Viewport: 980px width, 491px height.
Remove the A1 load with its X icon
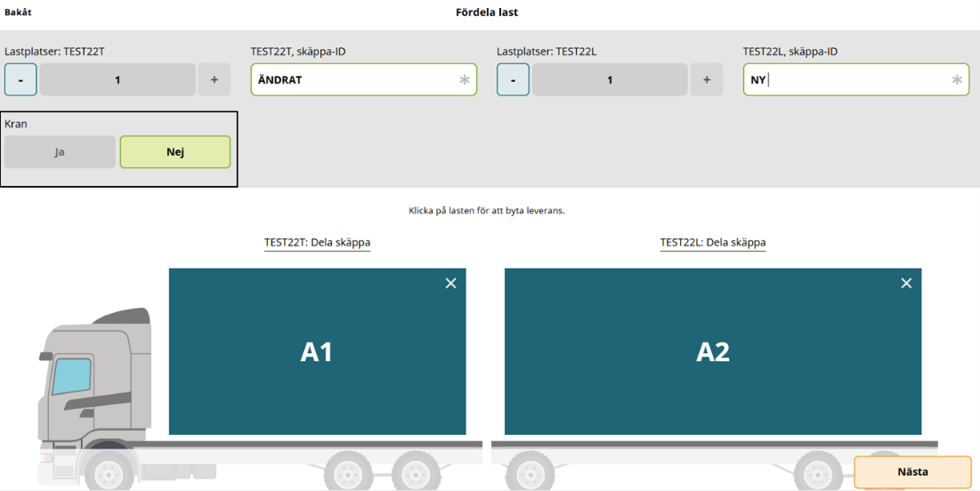[451, 283]
